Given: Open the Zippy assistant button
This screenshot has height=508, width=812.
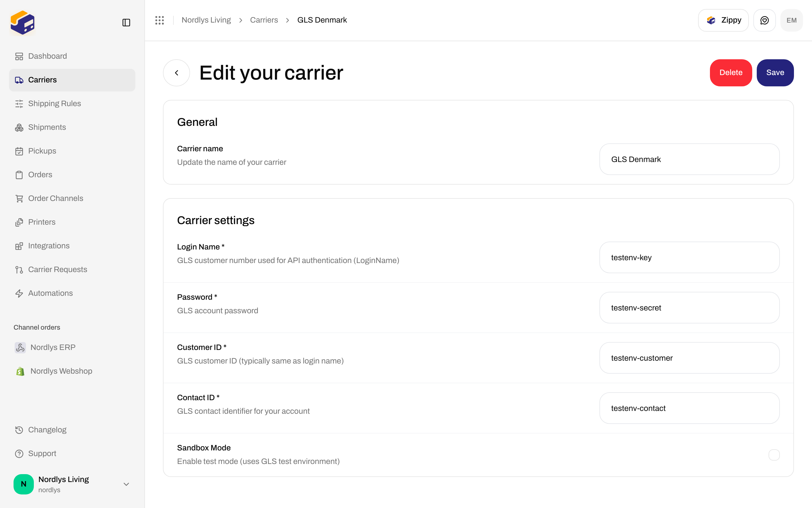Looking at the screenshot, I should [x=723, y=20].
